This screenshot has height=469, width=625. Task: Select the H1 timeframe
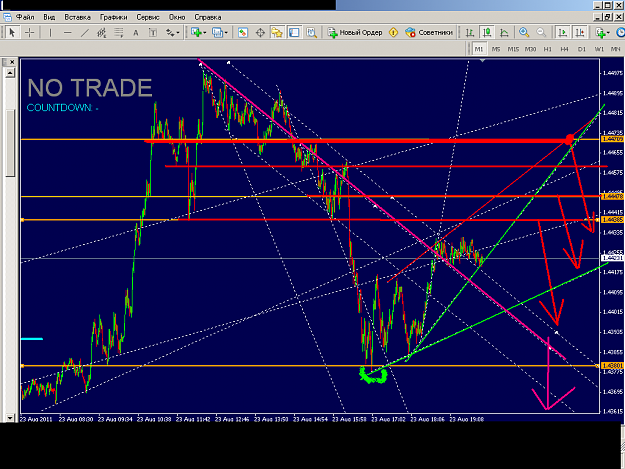548,49
